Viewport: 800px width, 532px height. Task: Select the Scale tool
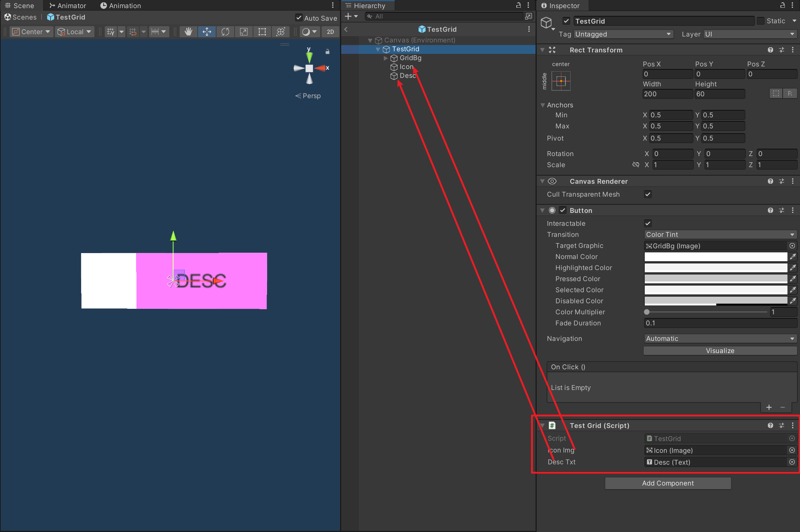(x=243, y=32)
